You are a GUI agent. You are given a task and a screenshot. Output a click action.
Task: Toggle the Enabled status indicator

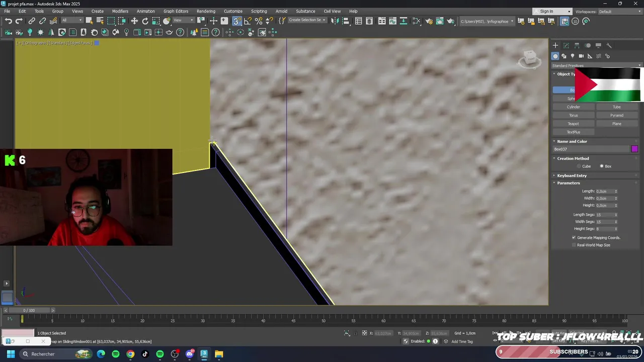coord(429,341)
